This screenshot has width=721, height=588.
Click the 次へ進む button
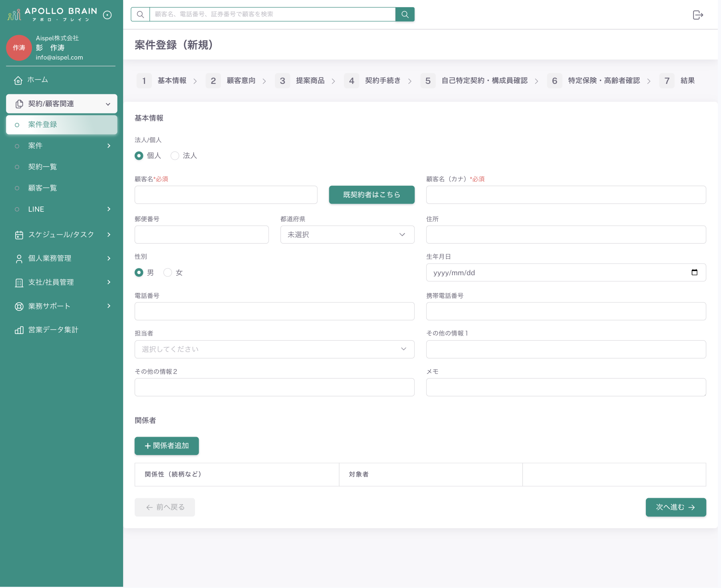tap(676, 507)
